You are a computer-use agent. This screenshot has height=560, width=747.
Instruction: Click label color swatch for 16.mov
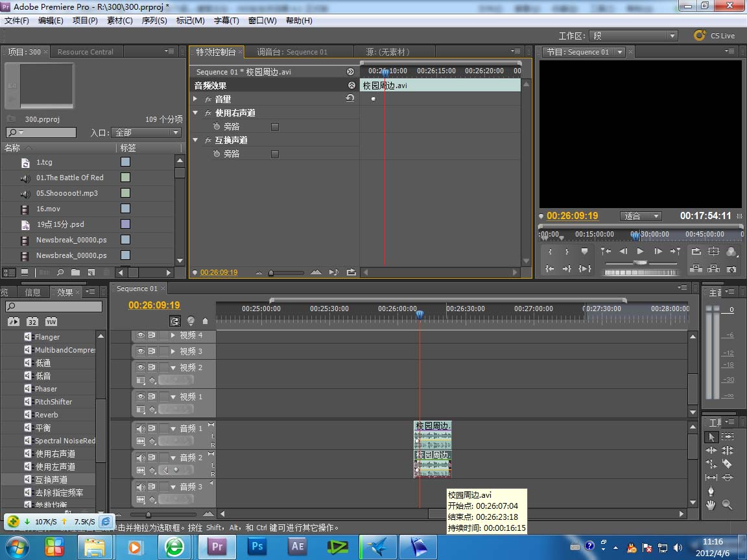point(125,209)
